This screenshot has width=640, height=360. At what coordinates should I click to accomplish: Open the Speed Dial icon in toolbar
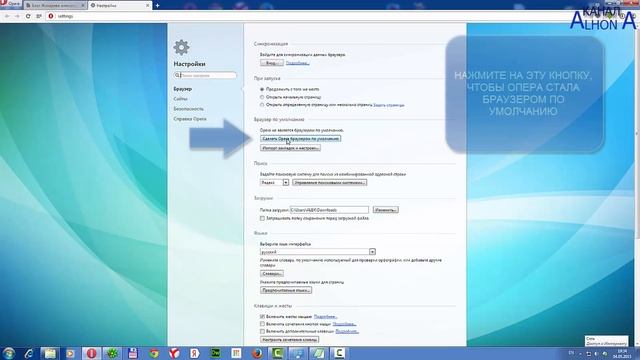39,16
